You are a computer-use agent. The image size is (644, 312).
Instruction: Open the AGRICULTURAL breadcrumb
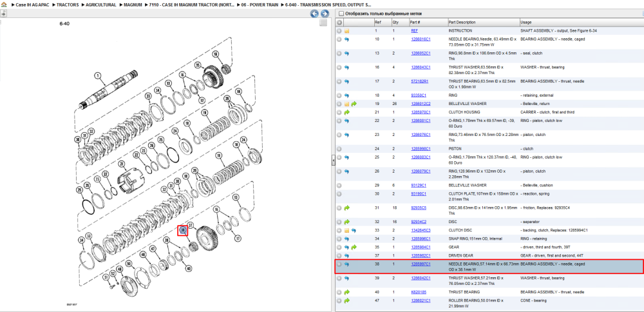(x=102, y=5)
